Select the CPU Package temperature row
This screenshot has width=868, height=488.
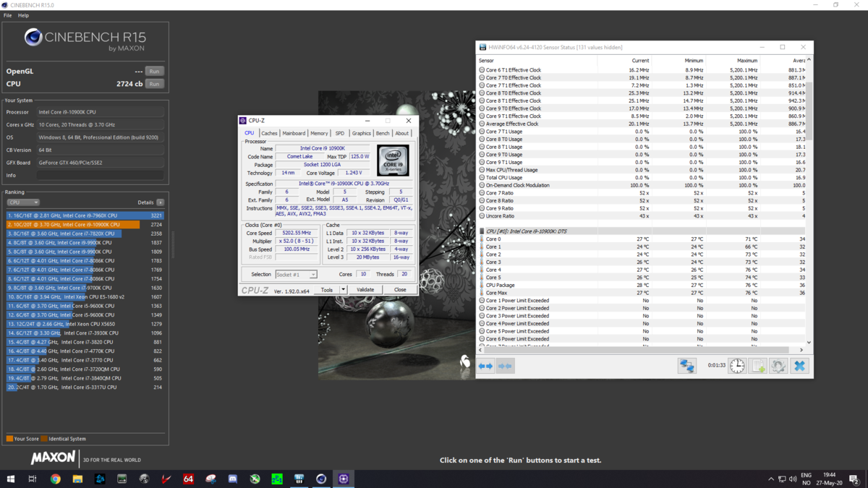[642, 285]
